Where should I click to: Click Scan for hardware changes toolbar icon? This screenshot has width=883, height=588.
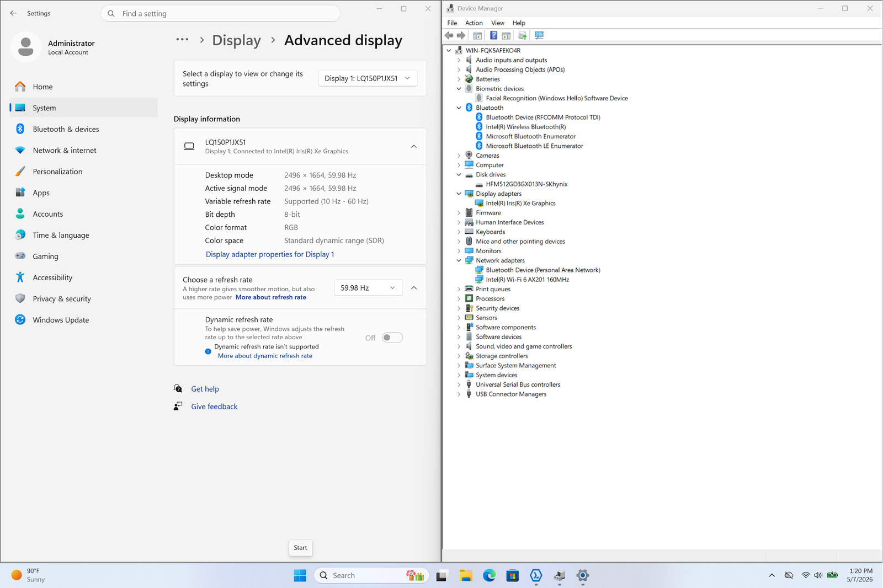(x=539, y=35)
